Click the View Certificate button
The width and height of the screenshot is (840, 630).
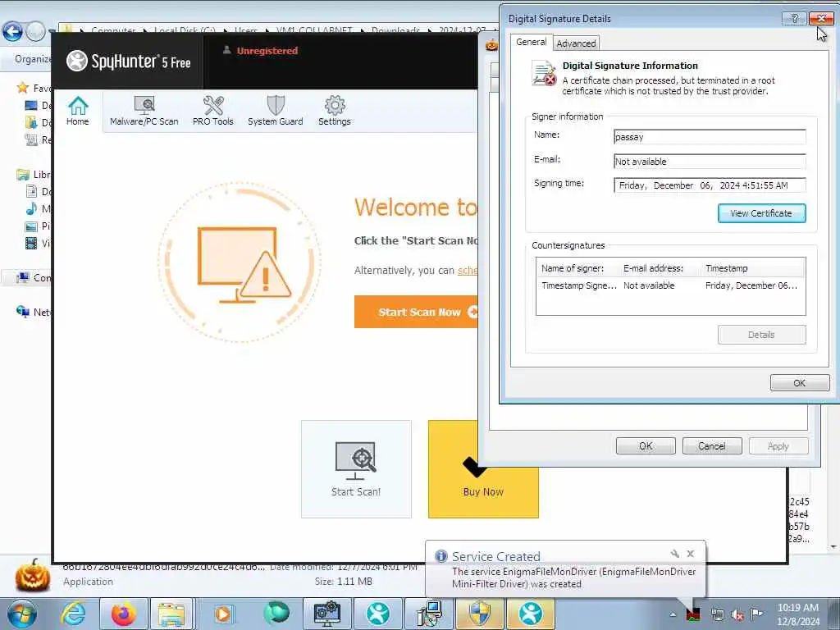click(761, 213)
